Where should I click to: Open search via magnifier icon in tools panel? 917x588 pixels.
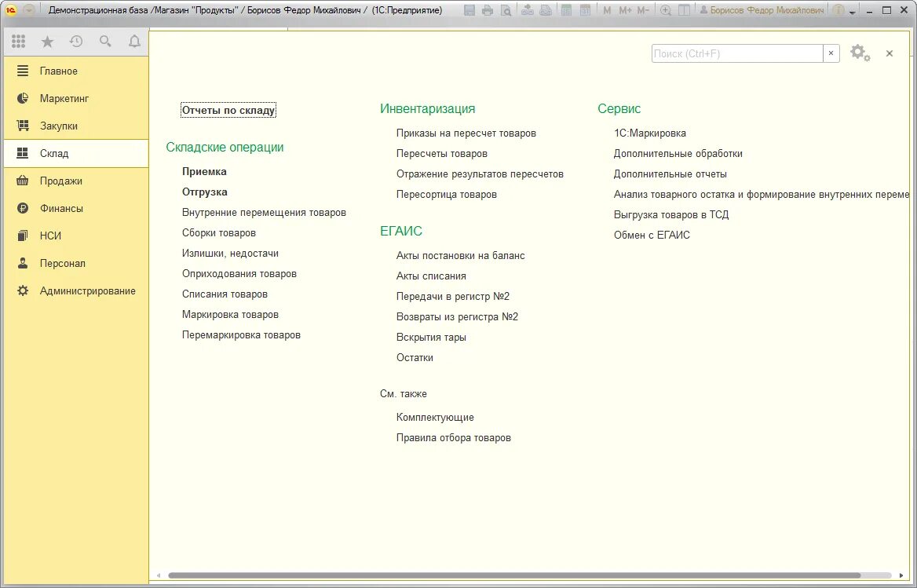(105, 41)
